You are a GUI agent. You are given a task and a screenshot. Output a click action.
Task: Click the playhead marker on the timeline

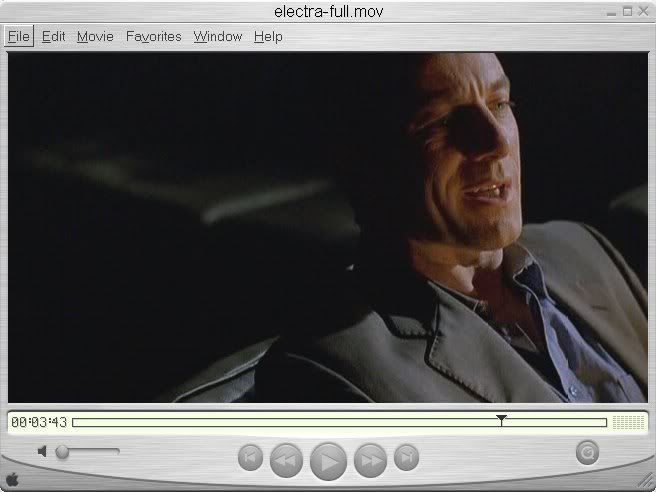(501, 420)
